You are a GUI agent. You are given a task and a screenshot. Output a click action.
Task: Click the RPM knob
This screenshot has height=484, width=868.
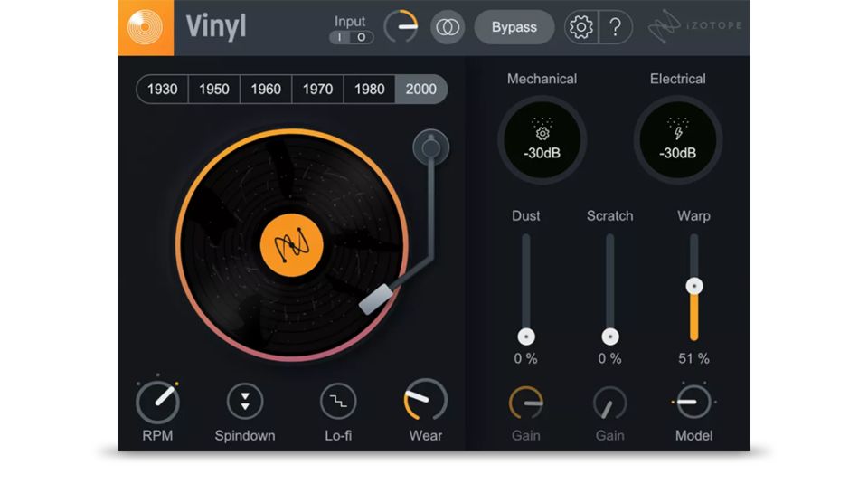click(x=157, y=401)
